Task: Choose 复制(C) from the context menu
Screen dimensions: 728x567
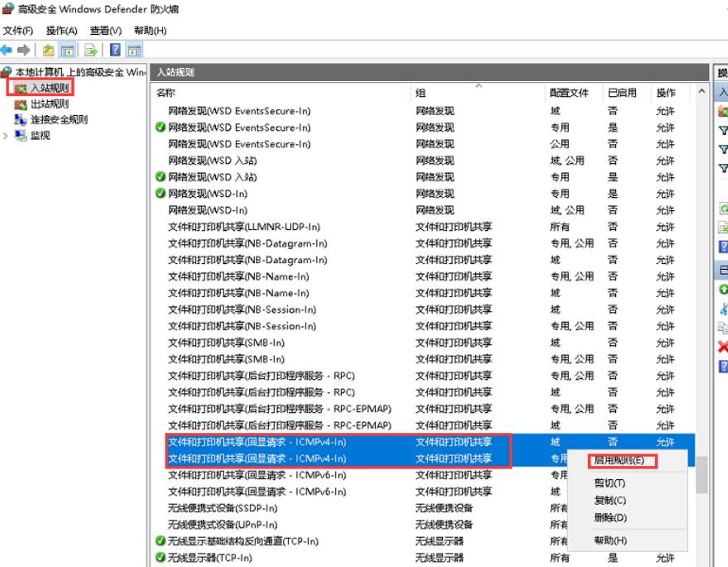Action: pos(610,500)
